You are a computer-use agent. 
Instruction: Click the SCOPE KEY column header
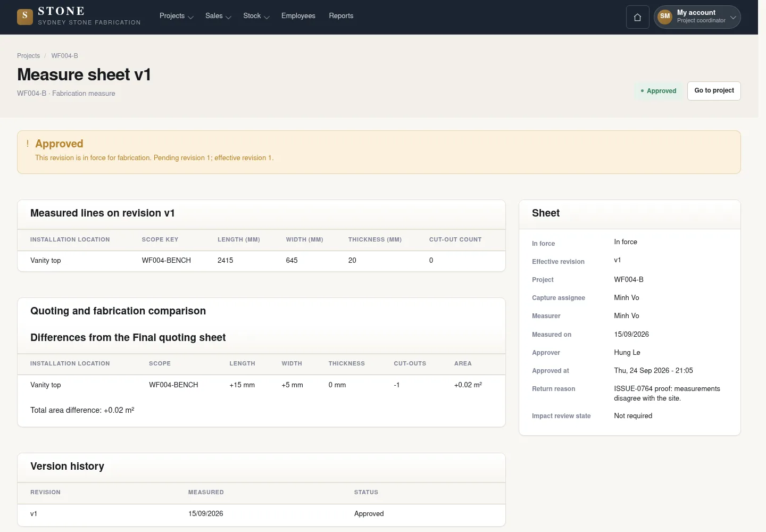pos(160,240)
